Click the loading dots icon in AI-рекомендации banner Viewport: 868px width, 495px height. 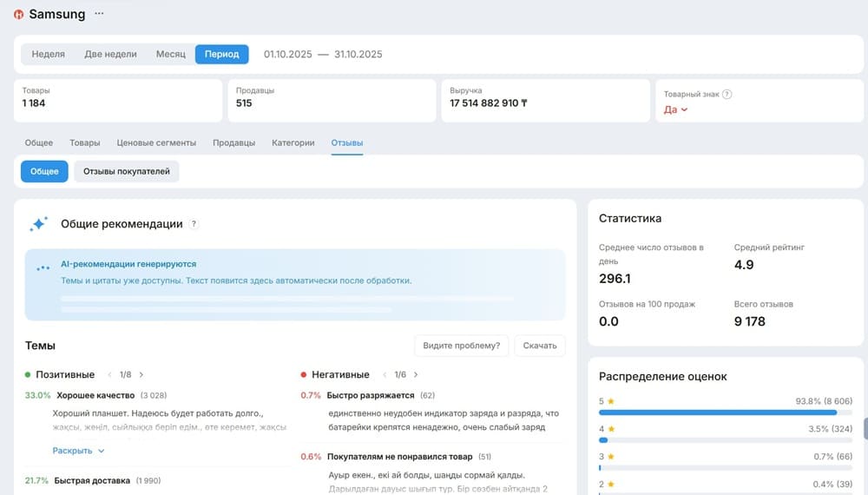click(x=43, y=268)
